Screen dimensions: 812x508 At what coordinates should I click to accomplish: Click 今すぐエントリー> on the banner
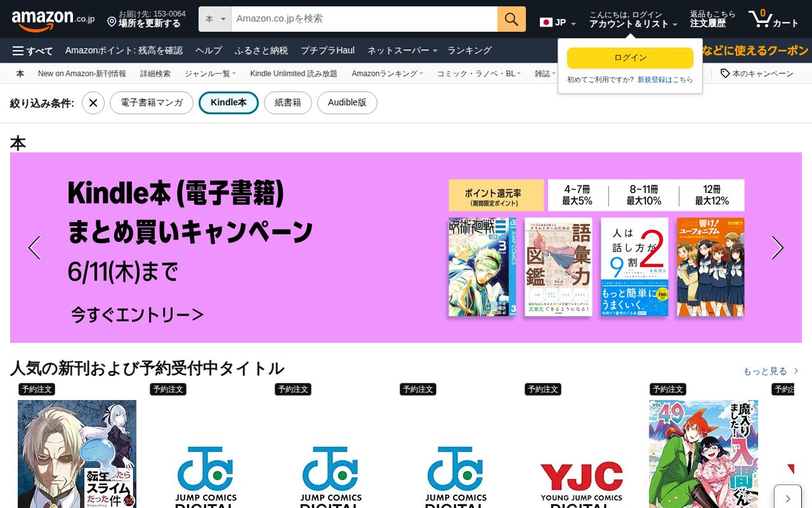click(x=137, y=314)
